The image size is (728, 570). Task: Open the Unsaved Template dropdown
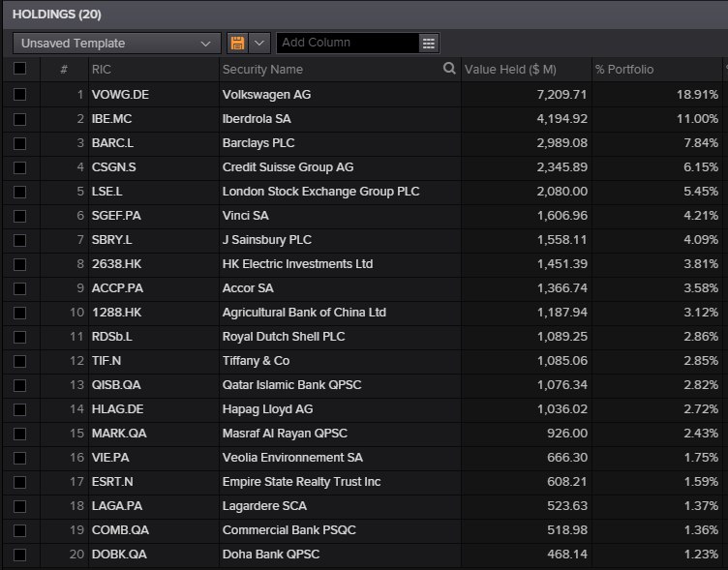pos(116,44)
